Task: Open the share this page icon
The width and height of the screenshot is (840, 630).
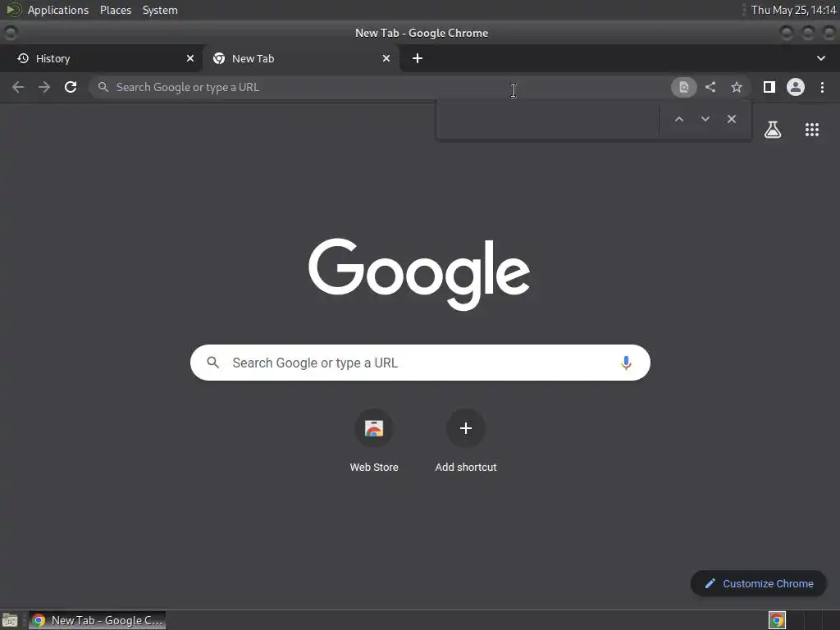Action: tap(710, 87)
